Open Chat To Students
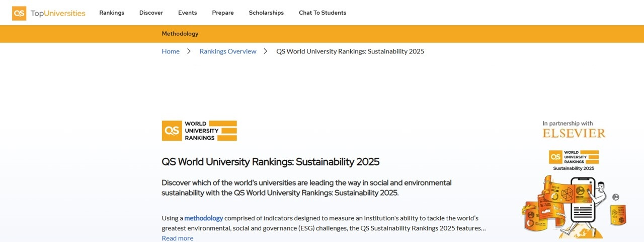The image size is (644, 242). point(322,13)
